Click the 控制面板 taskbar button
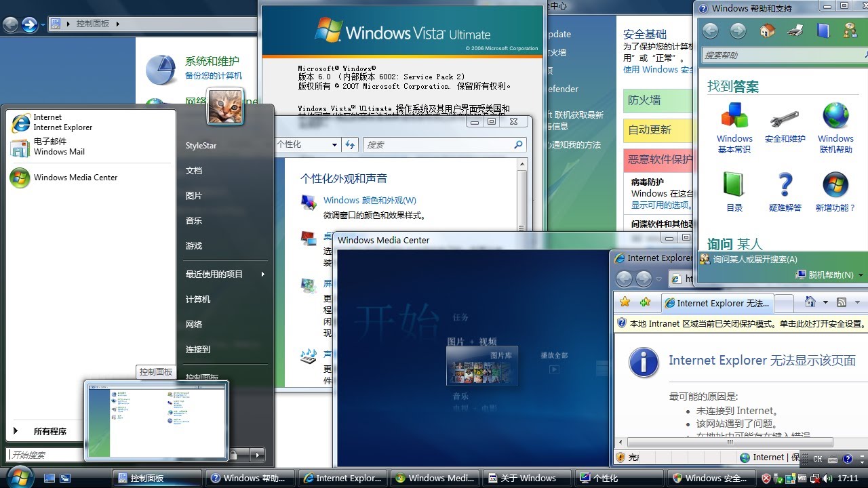 (x=157, y=478)
